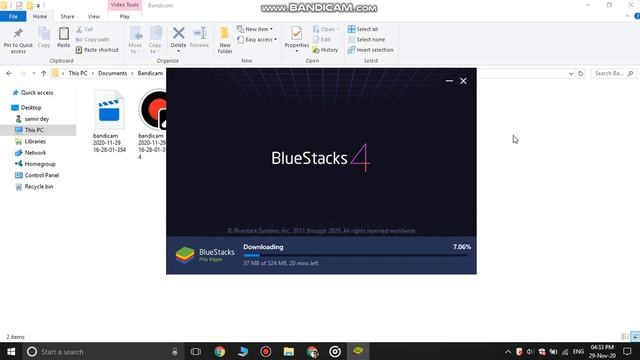640x360 pixels.
Task: Click Copy path option
Action: 92,40
